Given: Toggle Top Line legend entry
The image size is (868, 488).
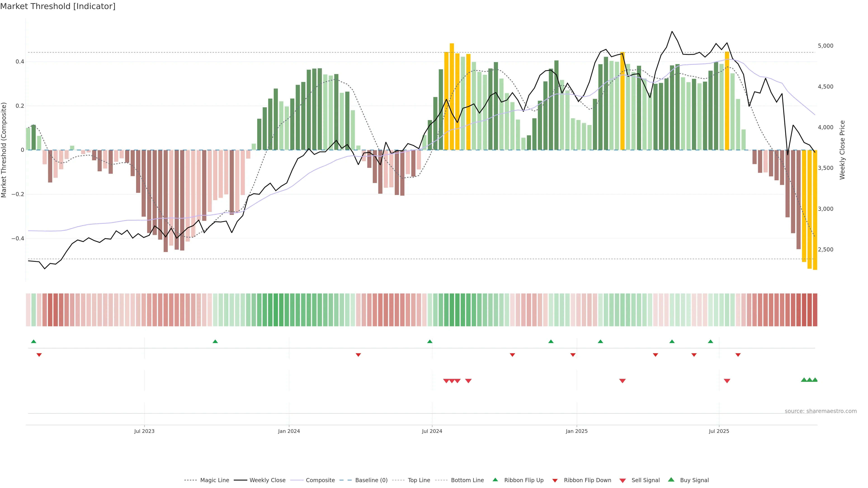Looking at the screenshot, I should (x=419, y=480).
